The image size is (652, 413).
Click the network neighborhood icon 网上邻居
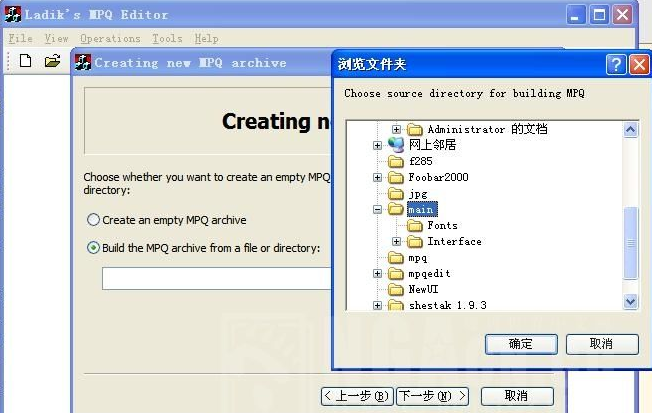pyautogui.click(x=396, y=145)
